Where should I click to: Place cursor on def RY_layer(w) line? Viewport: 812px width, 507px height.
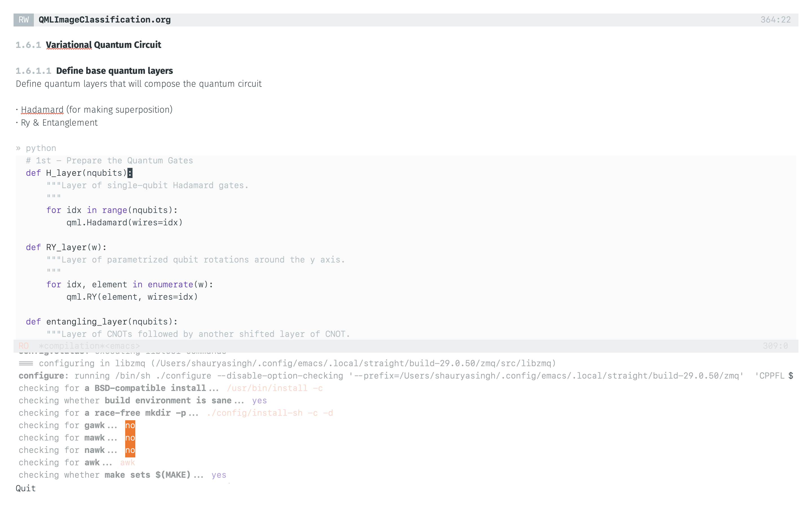(x=67, y=247)
